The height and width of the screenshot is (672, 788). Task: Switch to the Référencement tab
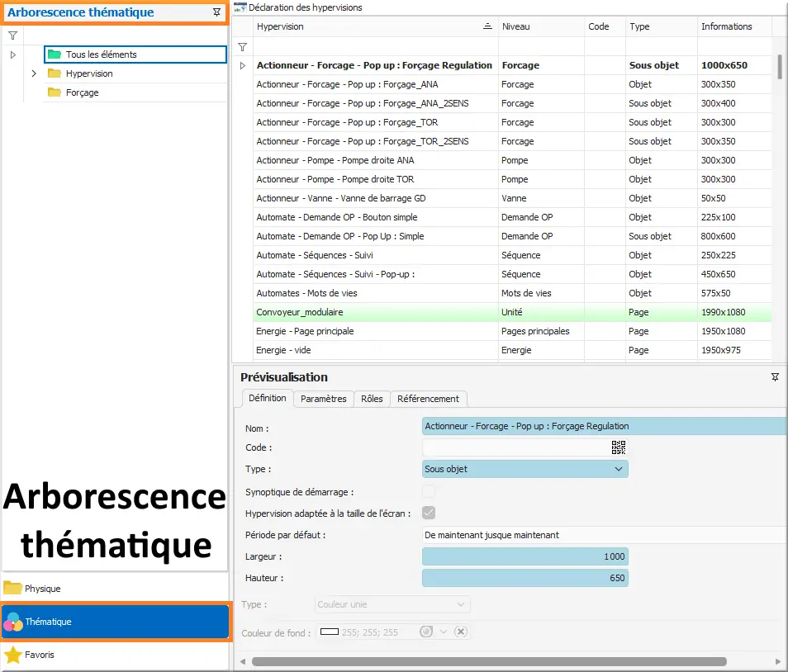[428, 399]
